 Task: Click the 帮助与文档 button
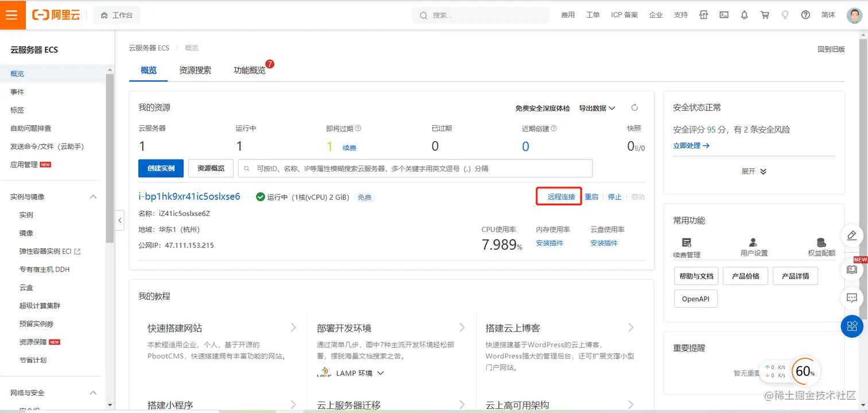[696, 276]
